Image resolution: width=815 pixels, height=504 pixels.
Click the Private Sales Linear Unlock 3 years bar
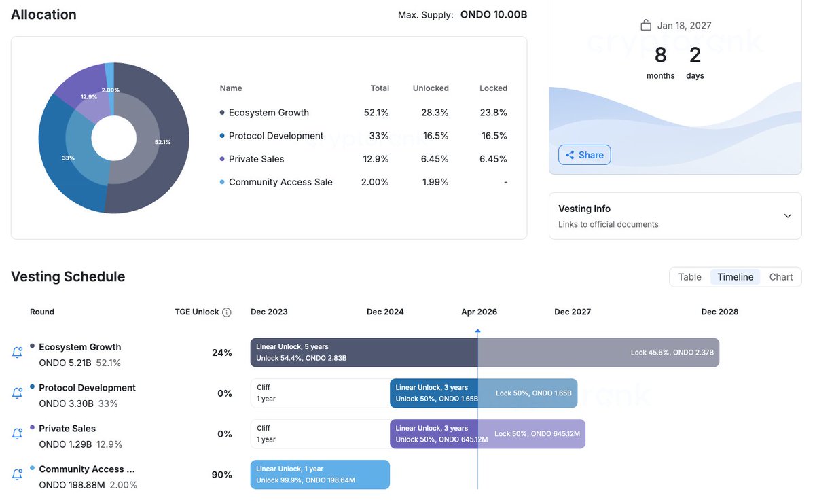point(434,434)
